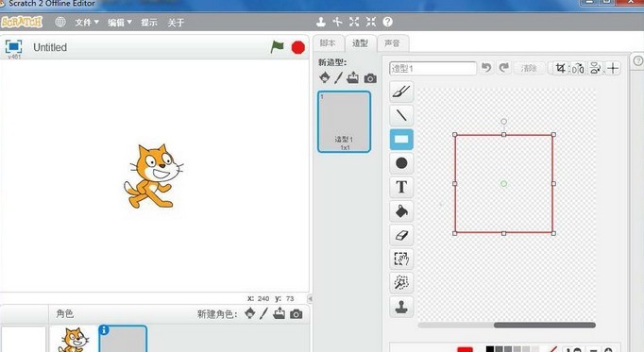Select the Fill bucket tool
The image size is (644, 352).
click(x=401, y=211)
